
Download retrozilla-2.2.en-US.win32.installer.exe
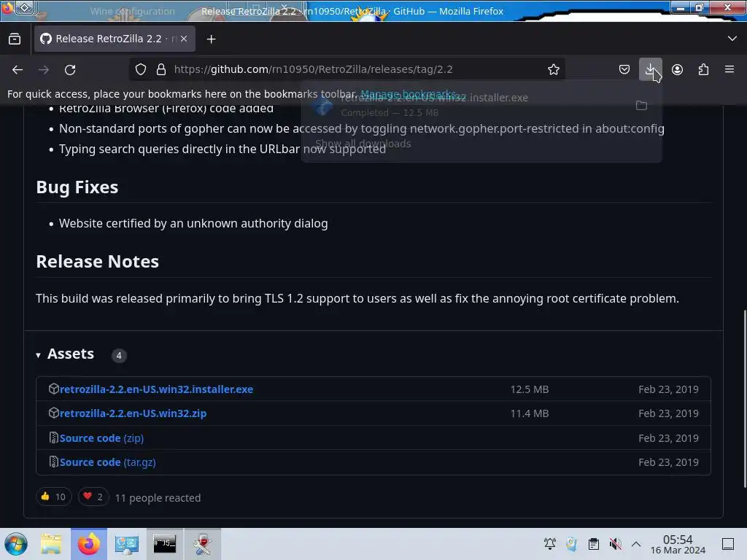point(156,389)
